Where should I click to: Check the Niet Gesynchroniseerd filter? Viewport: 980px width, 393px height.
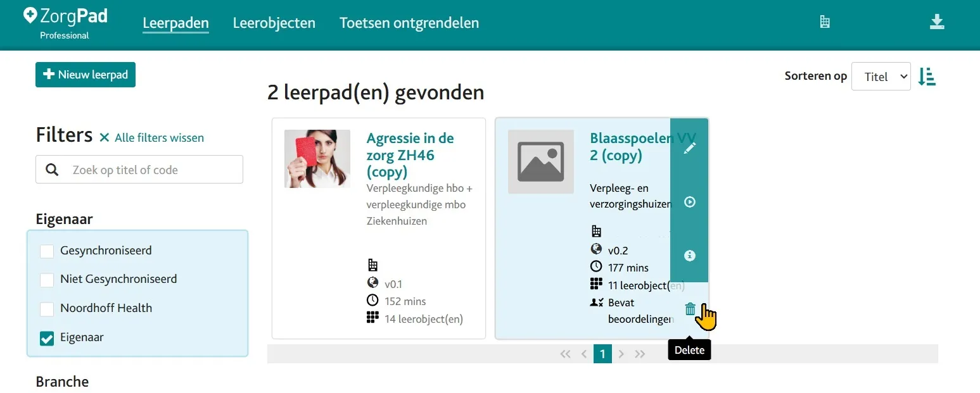pos(47,280)
